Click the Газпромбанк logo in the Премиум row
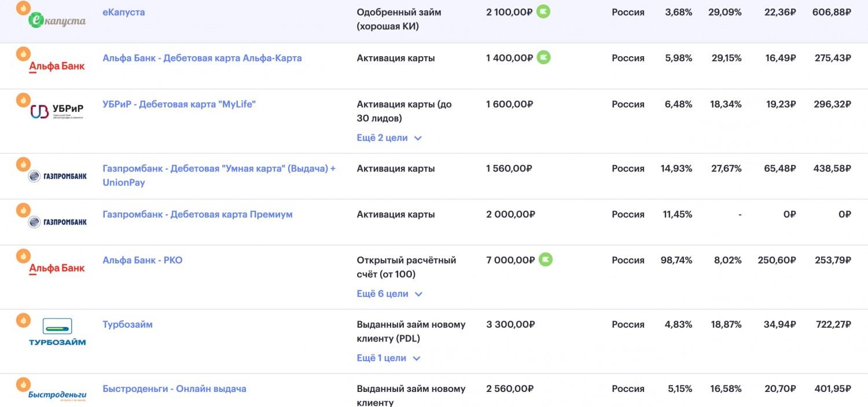The height and width of the screenshot is (407, 868). [x=57, y=222]
